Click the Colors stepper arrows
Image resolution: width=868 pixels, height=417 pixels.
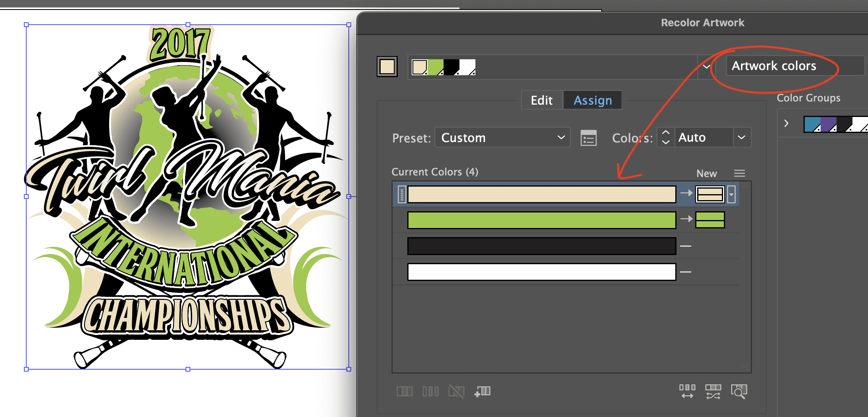point(666,138)
